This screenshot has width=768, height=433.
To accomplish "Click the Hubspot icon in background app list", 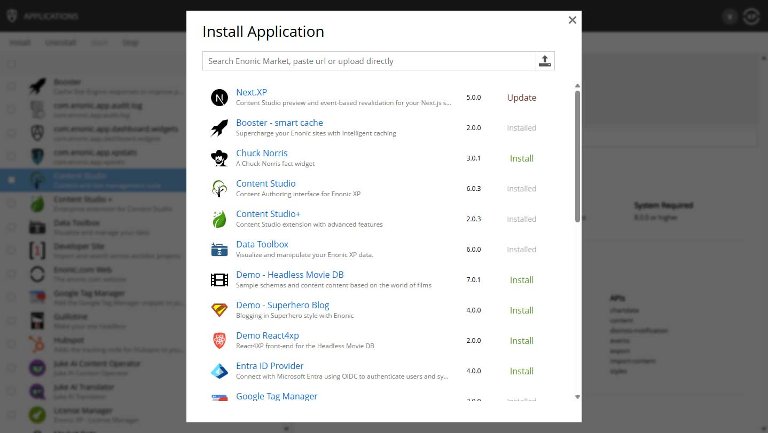I will pyautogui.click(x=37, y=344).
